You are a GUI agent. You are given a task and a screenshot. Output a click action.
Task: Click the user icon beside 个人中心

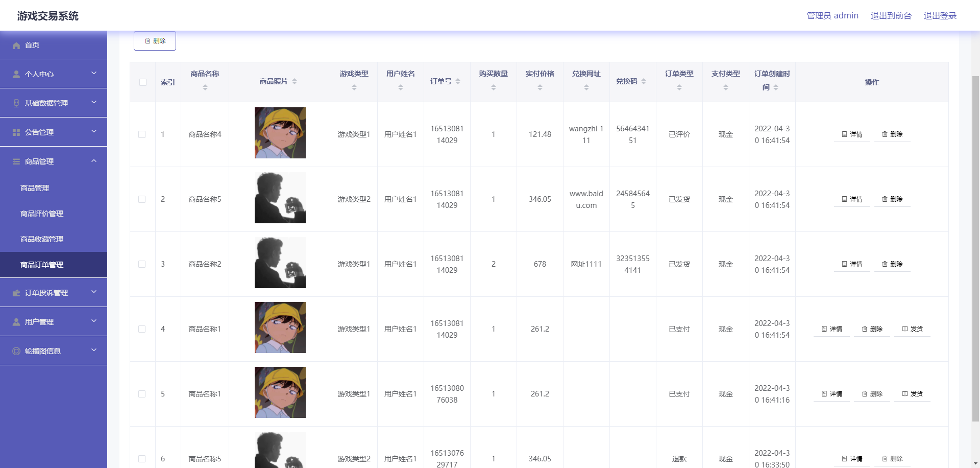tap(16, 74)
